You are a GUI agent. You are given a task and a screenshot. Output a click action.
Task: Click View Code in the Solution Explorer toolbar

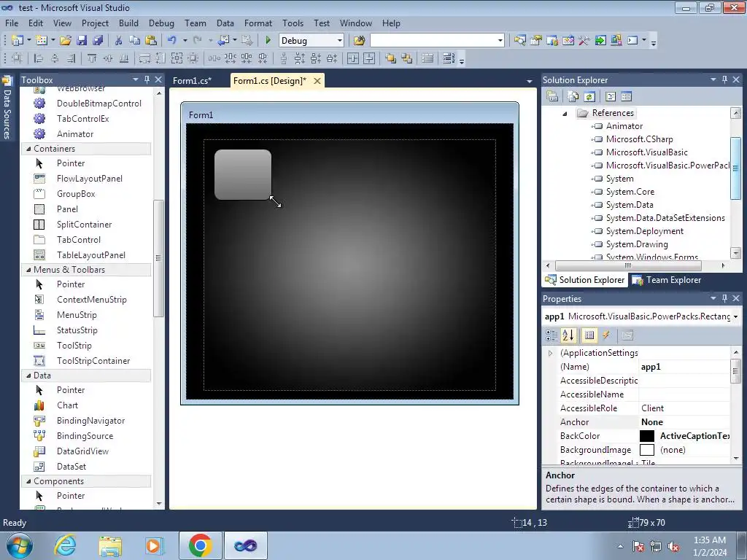pos(611,97)
